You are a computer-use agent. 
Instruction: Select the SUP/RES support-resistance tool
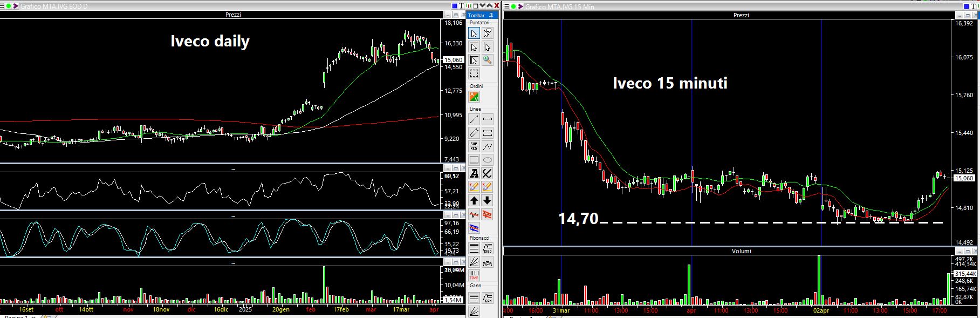pyautogui.click(x=474, y=146)
